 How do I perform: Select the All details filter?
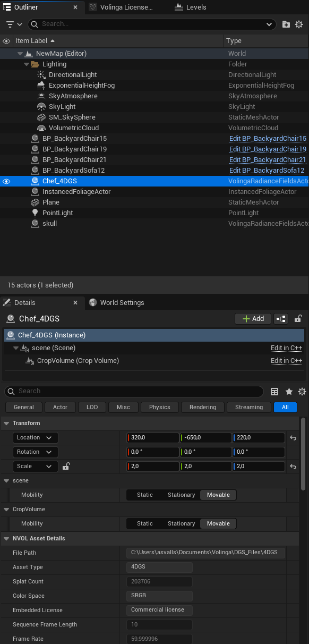click(x=286, y=407)
